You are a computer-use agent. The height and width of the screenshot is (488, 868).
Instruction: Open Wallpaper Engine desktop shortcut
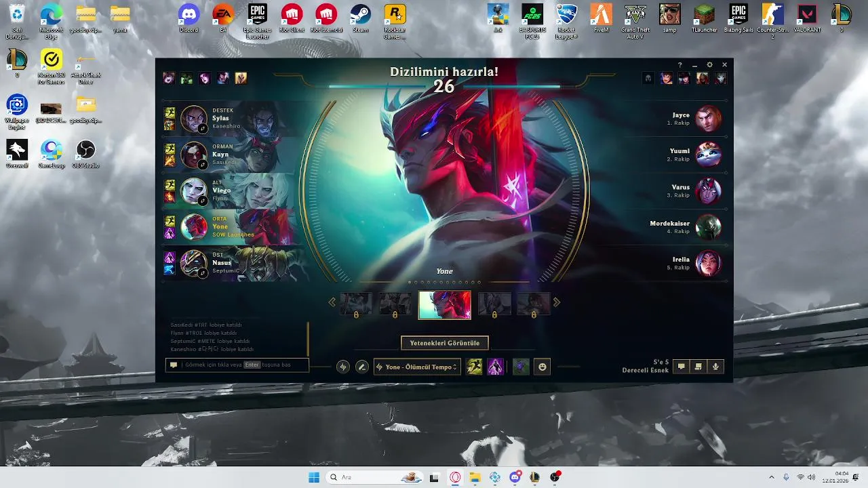17,113
